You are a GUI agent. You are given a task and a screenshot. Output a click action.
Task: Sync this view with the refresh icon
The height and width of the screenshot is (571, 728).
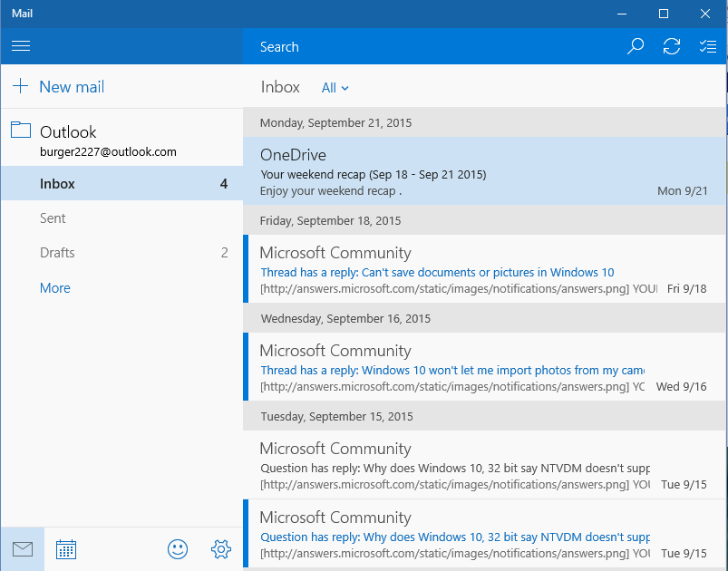coord(672,46)
